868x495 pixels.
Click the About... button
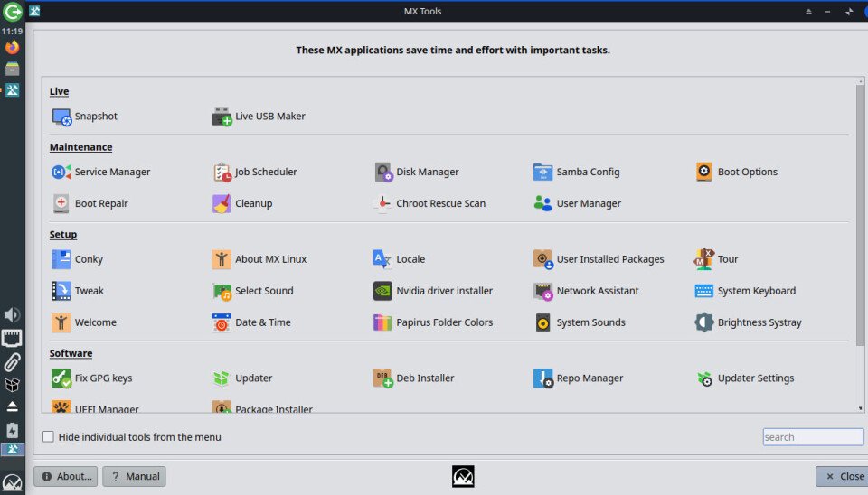click(x=66, y=476)
